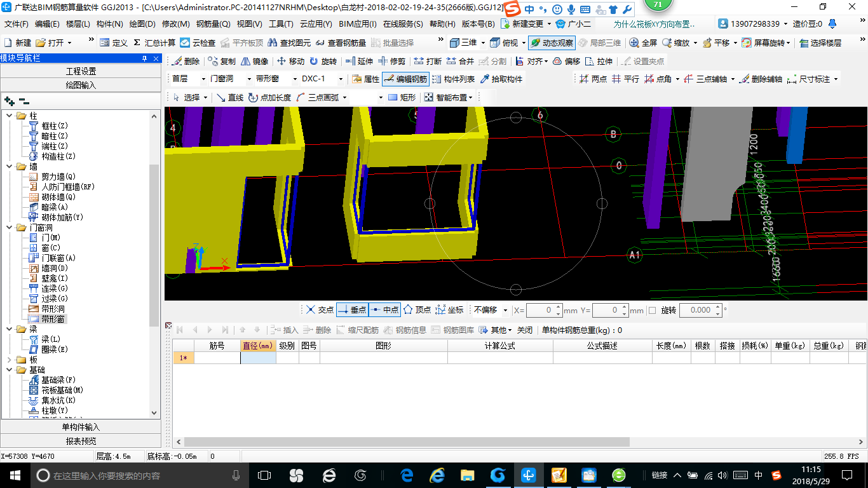Click 关闭 in rebar edit toolbar

point(525,330)
